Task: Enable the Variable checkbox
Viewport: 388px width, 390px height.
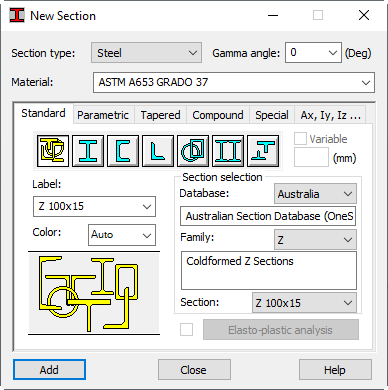Action: (x=300, y=139)
